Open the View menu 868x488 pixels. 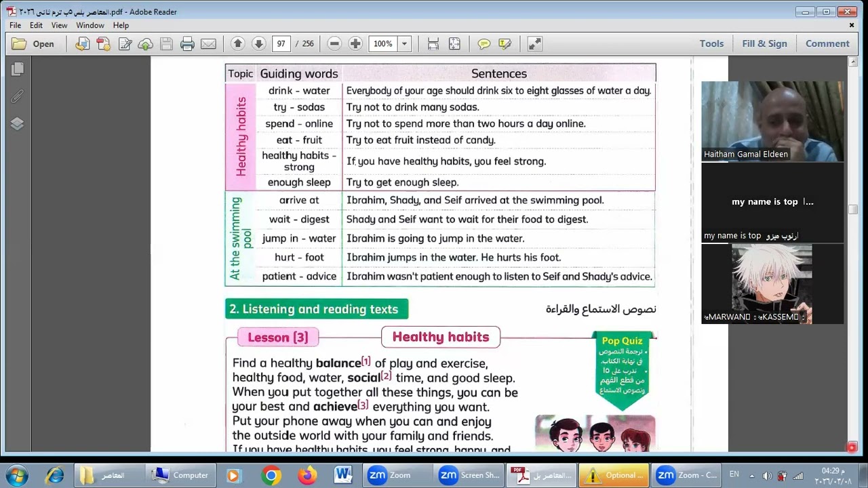pos(59,25)
